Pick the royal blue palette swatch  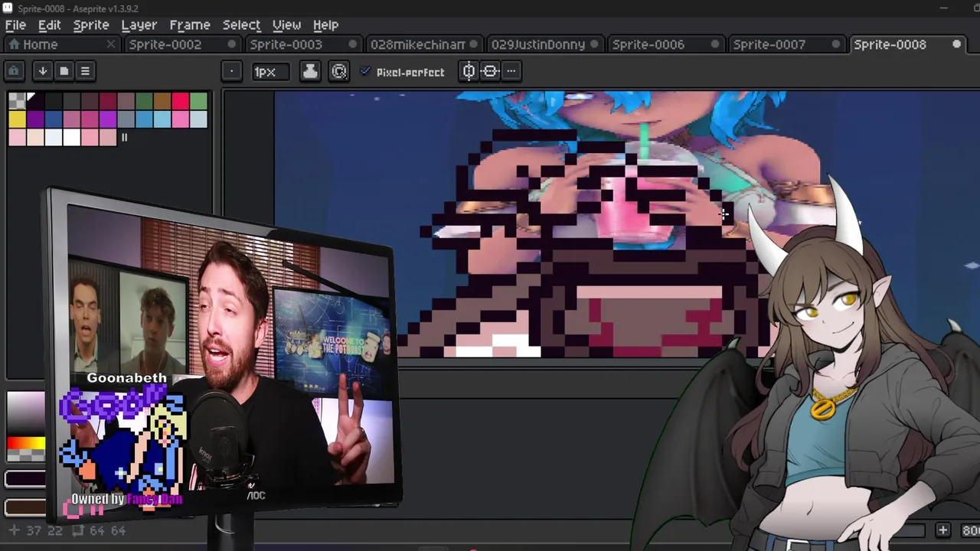[54, 119]
